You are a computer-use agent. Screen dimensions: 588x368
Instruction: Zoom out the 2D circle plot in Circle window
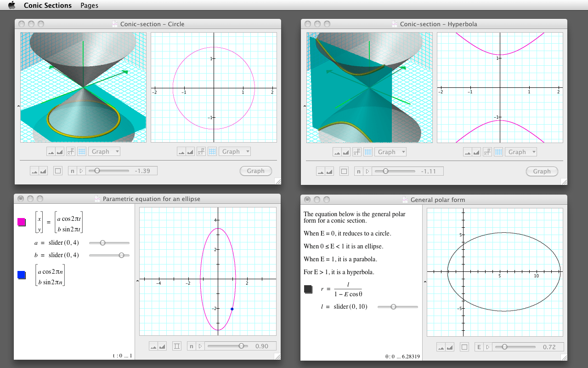181,151
